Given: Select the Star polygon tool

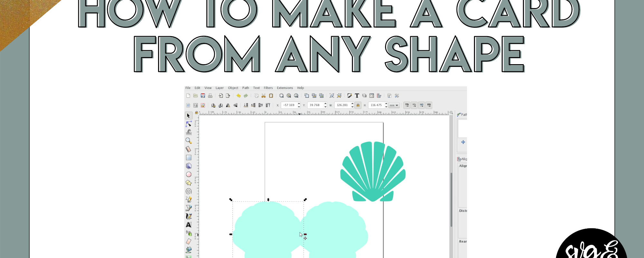Looking at the screenshot, I should point(189,183).
